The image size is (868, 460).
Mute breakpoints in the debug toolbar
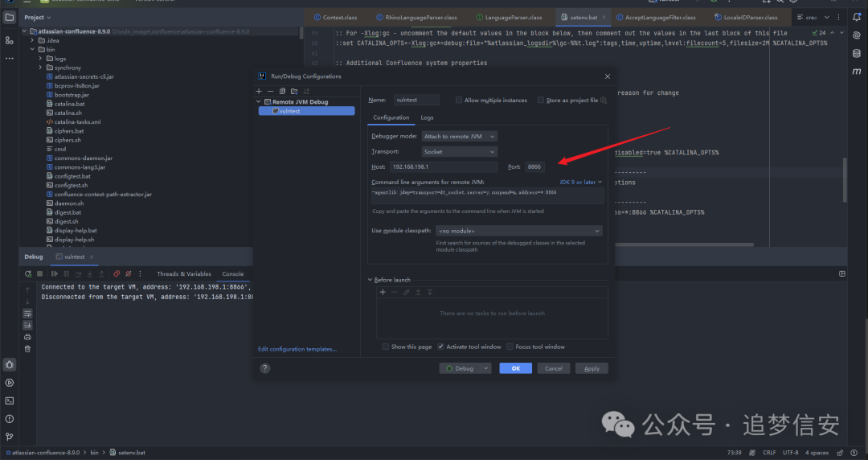click(x=129, y=273)
